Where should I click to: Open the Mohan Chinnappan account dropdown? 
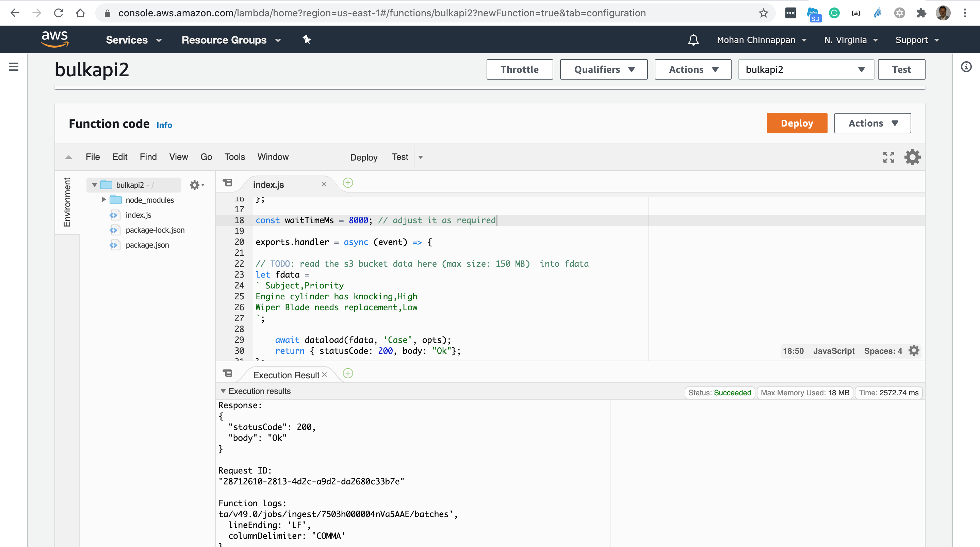coord(762,40)
